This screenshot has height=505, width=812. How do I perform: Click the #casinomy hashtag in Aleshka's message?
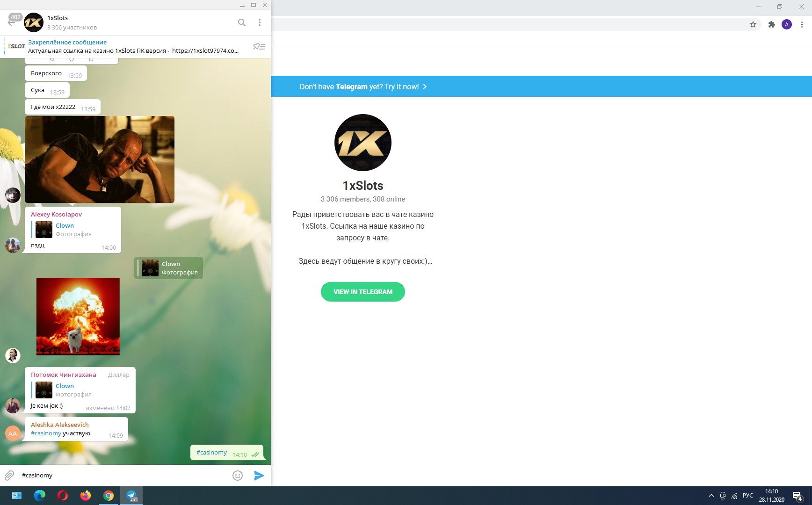coord(46,433)
